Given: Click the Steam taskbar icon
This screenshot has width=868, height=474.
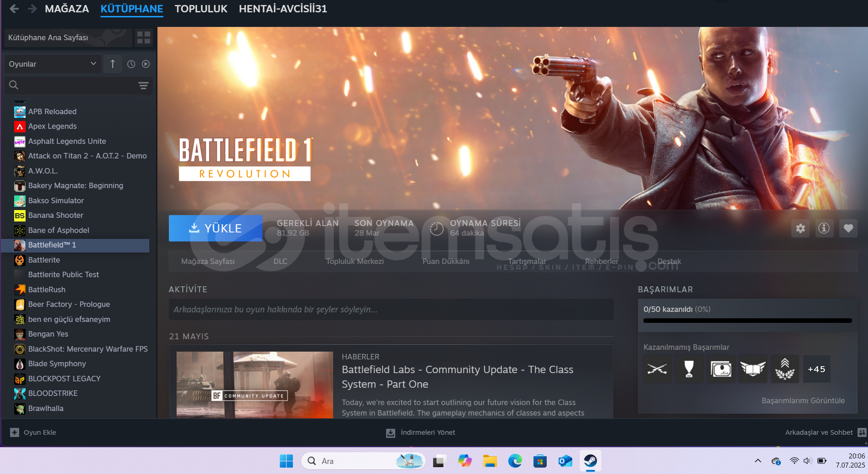Looking at the screenshot, I should pos(591,461).
